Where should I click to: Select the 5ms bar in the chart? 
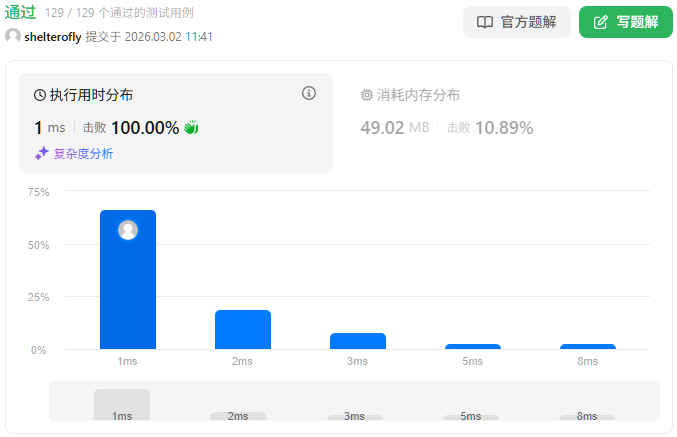click(473, 346)
